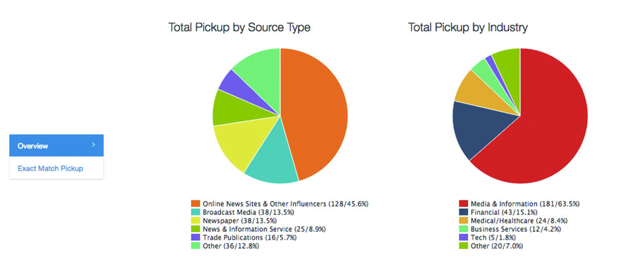644x276 pixels.
Task: Click Total Pickup by Source Type title
Action: pyautogui.click(x=239, y=27)
